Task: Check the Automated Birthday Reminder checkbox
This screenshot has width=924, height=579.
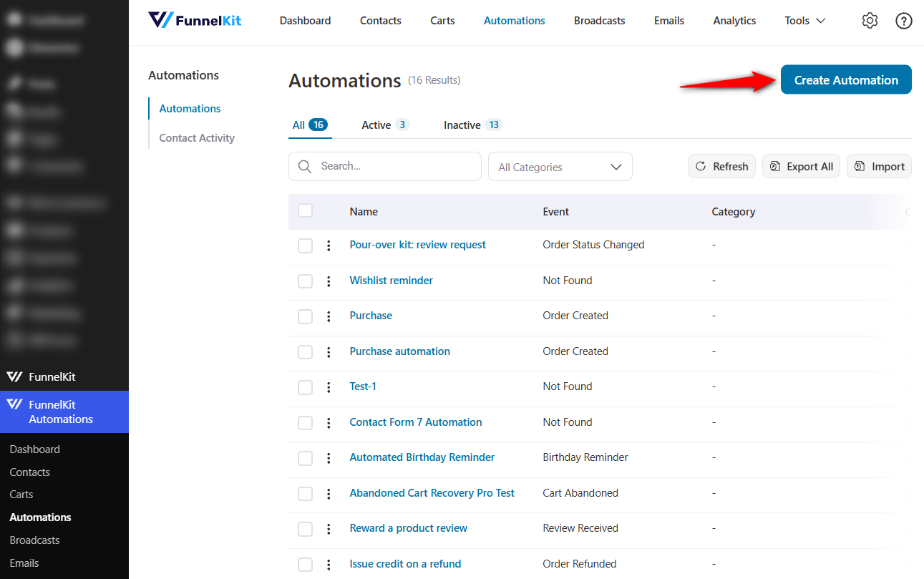Action: (306, 458)
